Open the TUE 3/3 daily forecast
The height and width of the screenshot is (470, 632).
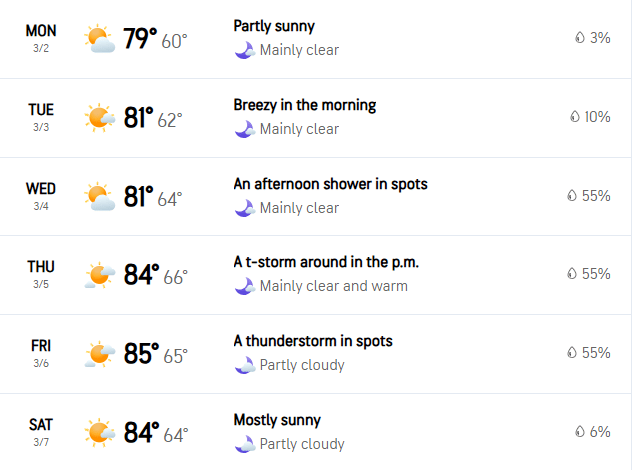[x=41, y=117]
